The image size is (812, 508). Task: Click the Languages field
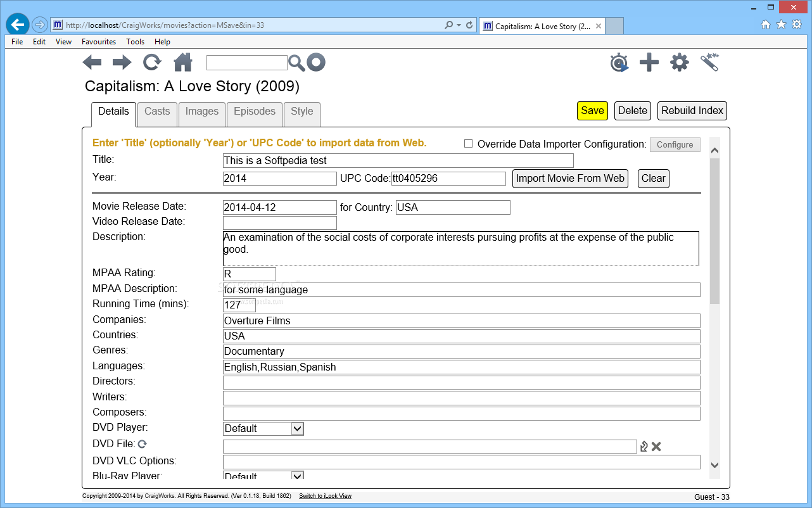coord(462,367)
